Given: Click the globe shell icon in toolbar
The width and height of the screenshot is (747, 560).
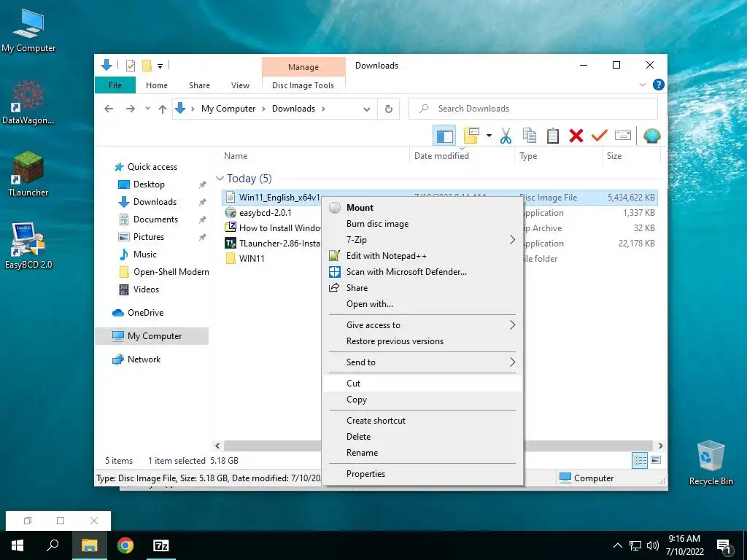Looking at the screenshot, I should (651, 136).
